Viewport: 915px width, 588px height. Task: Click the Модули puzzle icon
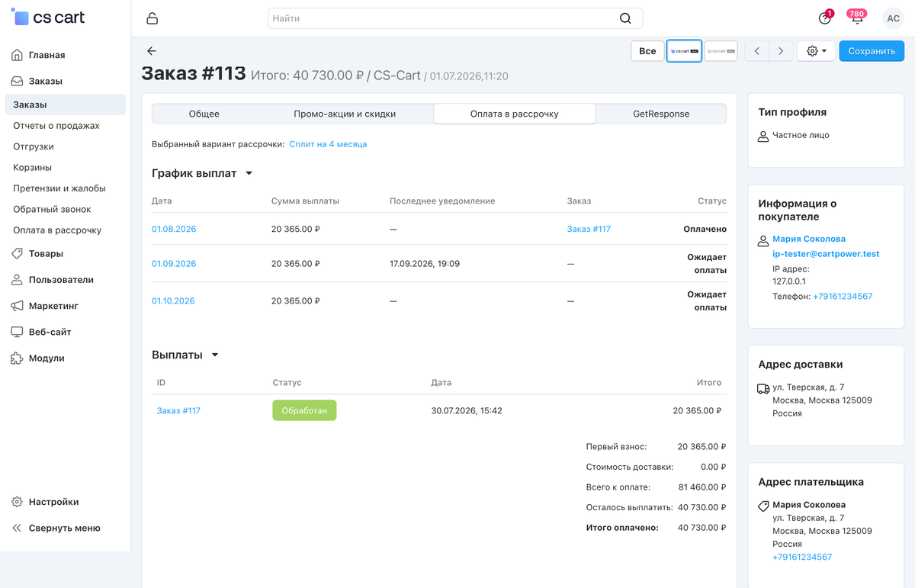(17, 358)
